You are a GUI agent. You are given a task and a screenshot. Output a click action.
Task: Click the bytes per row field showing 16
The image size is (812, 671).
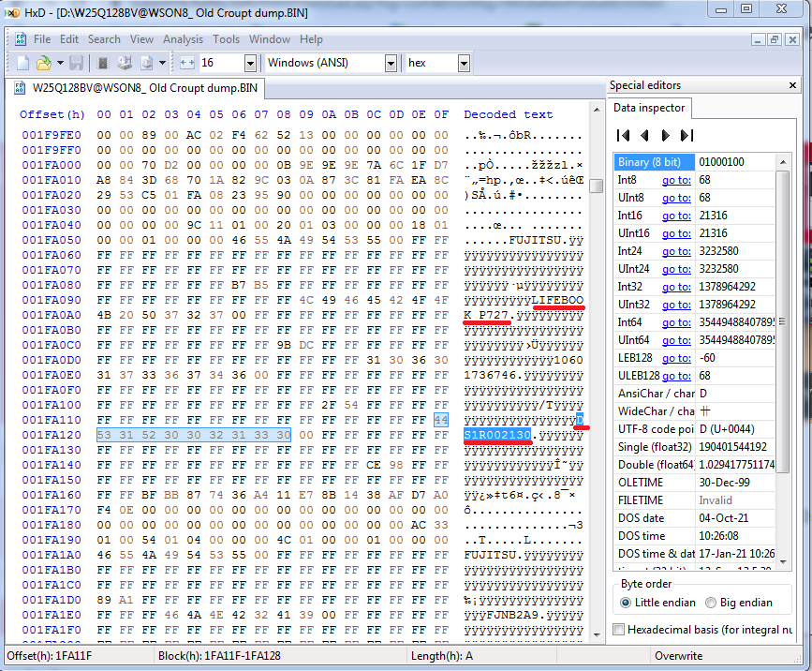222,63
